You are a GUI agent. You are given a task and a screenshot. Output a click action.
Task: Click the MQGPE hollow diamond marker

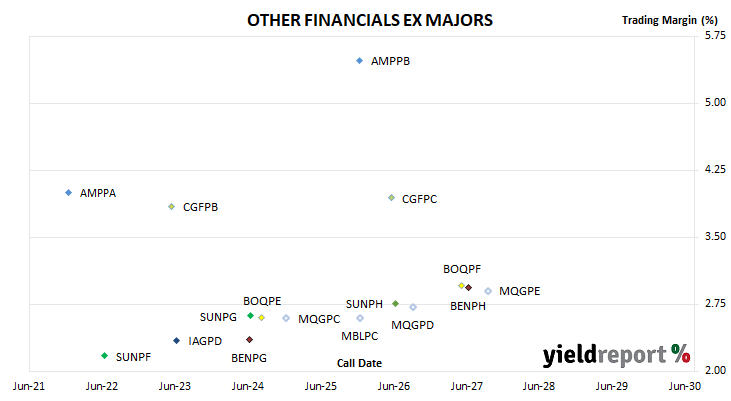point(488,291)
